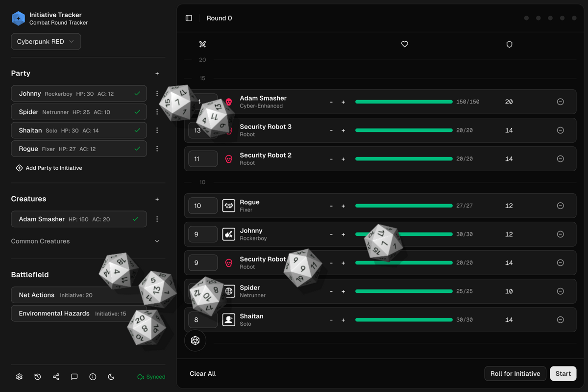Screen dimensions: 588x392
Task: Open options menu for Rogue party member
Action: tap(157, 149)
